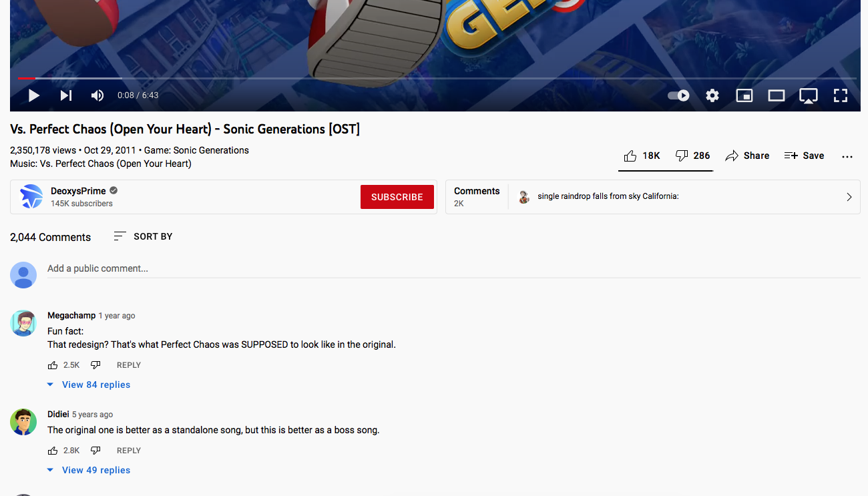Image resolution: width=868 pixels, height=496 pixels.
Task: Click Megachamp's 'Fun fact:' comment text
Action: [65, 331]
